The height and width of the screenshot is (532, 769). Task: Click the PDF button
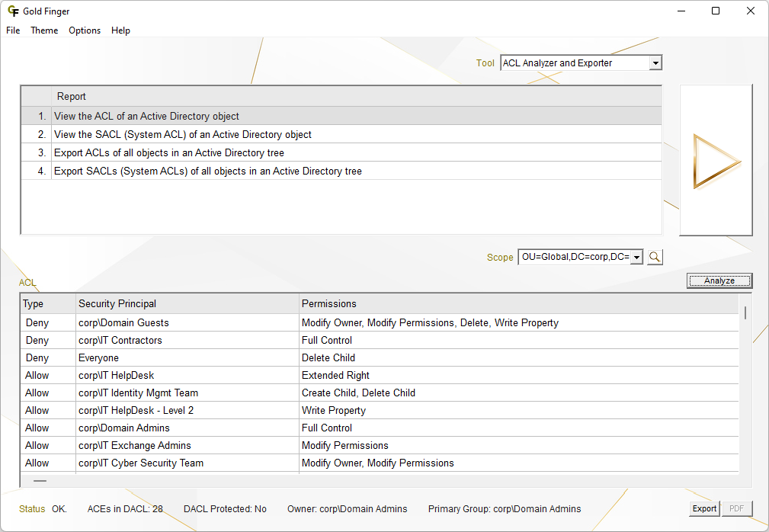tap(736, 509)
